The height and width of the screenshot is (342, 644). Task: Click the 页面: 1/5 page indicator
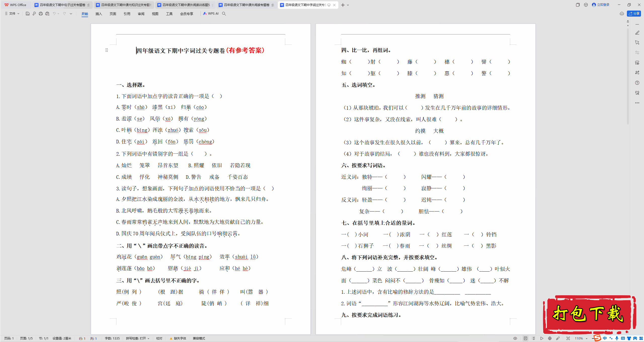[26, 338]
